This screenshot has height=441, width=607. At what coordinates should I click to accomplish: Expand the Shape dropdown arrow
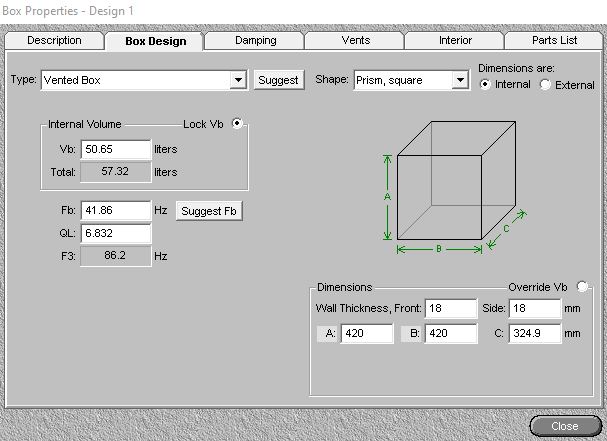460,80
